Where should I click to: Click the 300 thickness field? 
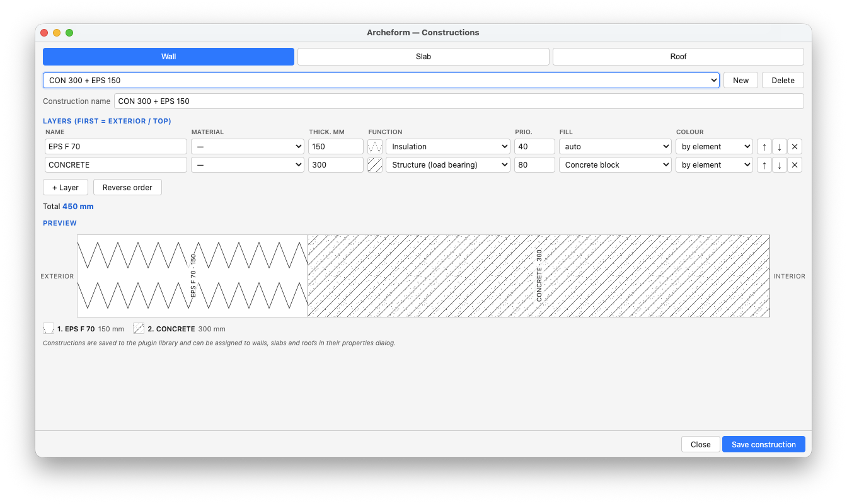click(336, 165)
